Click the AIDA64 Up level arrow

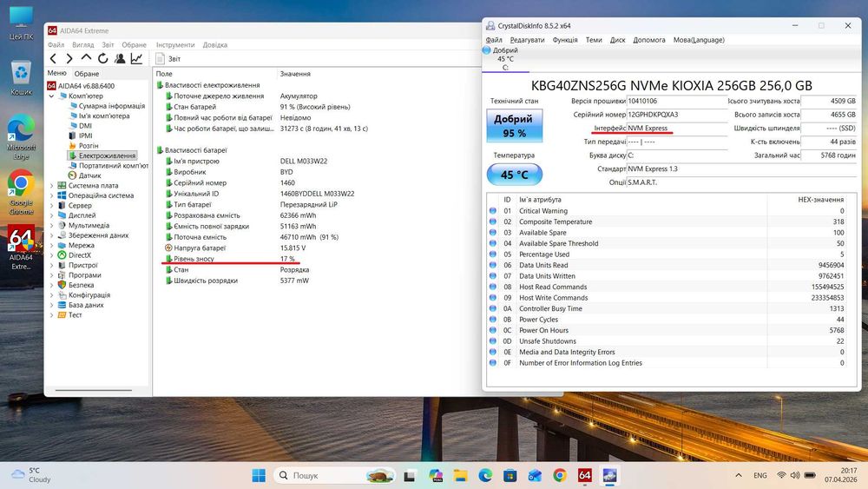86,57
